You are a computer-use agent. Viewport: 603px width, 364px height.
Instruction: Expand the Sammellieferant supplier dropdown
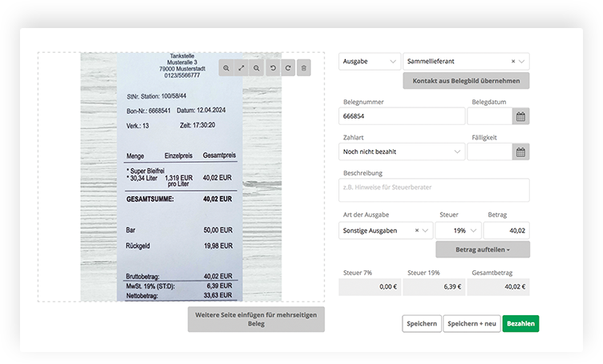point(522,62)
